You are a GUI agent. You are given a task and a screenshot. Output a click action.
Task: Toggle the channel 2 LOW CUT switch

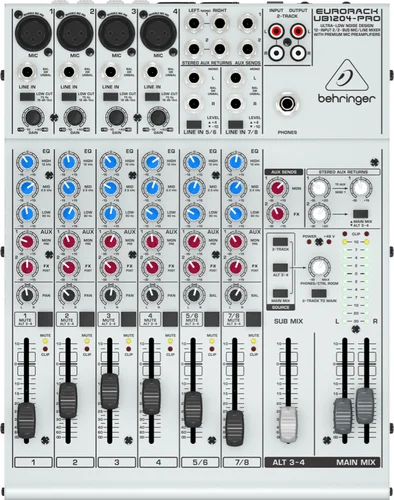click(69, 97)
